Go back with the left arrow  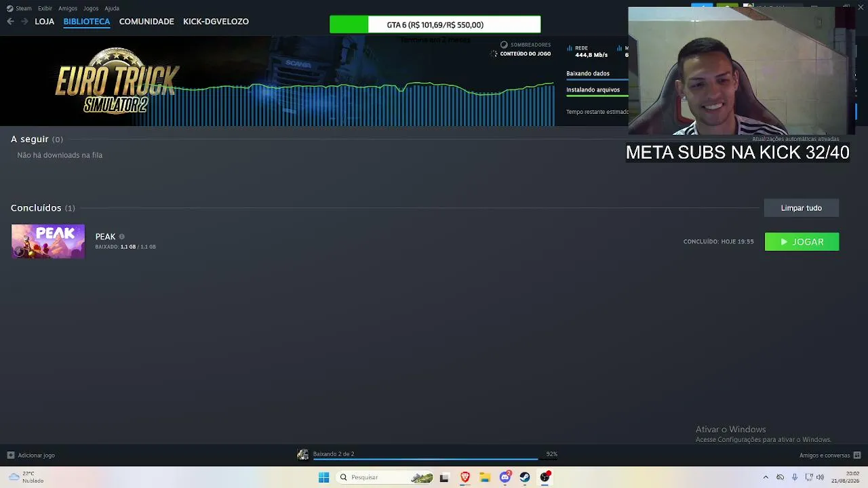[x=10, y=22]
